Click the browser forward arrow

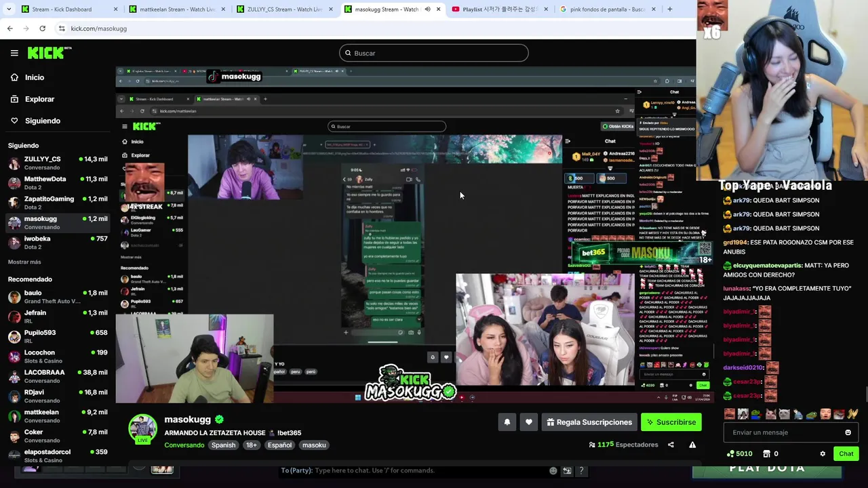(26, 28)
